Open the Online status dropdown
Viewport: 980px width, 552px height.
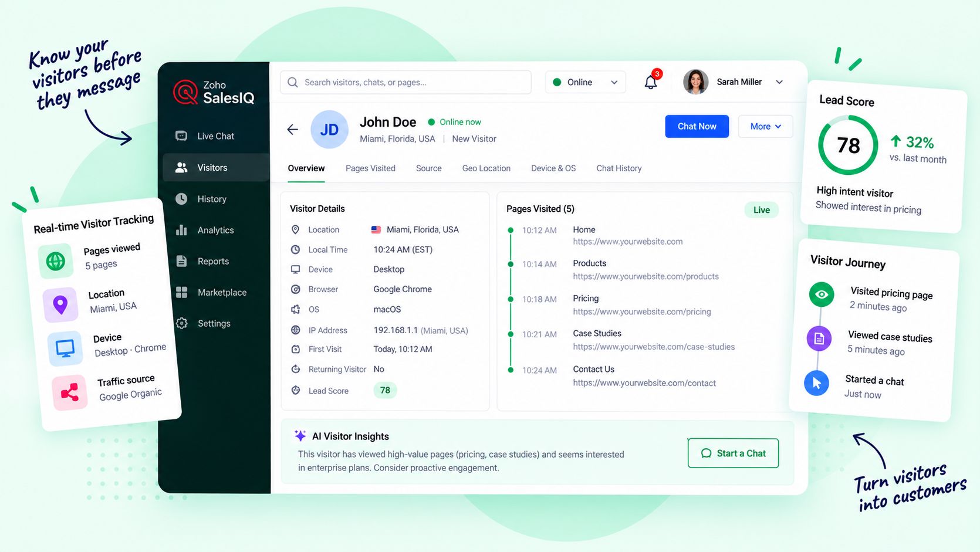[x=585, y=82]
